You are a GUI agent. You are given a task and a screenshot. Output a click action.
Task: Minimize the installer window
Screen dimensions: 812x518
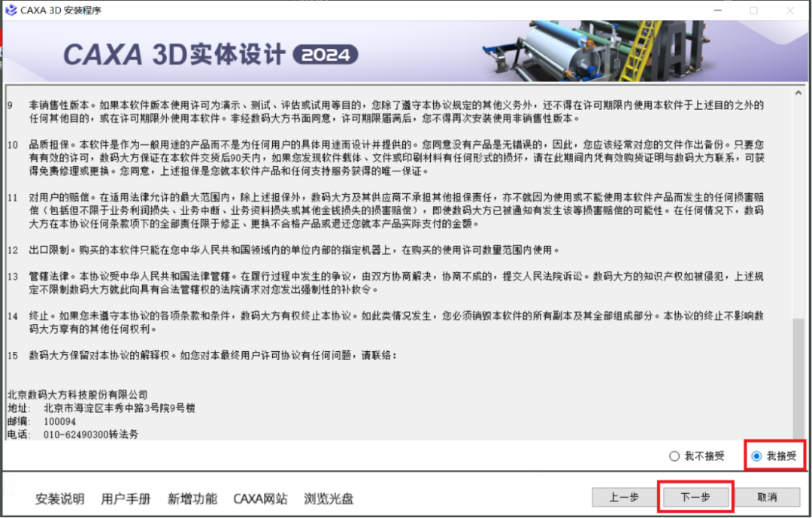click(718, 11)
